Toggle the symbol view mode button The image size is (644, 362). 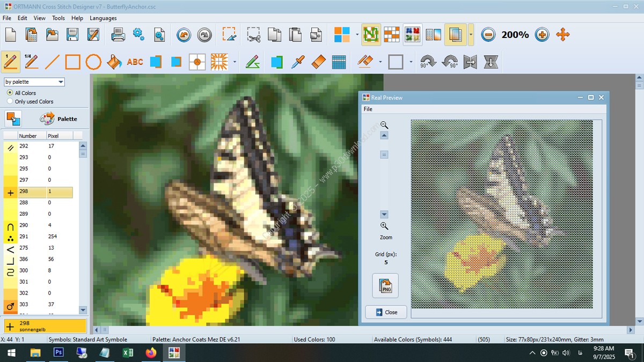tap(371, 35)
